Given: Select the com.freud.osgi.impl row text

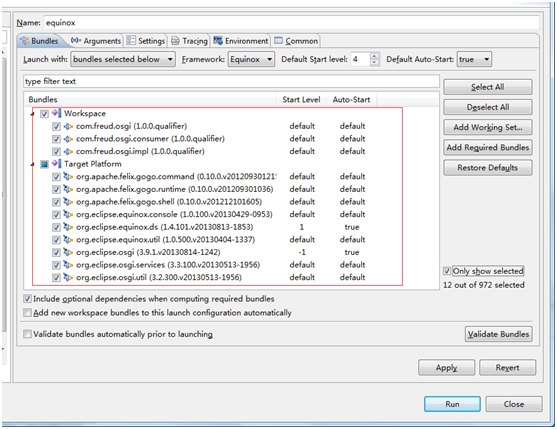Looking at the screenshot, I should click(x=140, y=151).
